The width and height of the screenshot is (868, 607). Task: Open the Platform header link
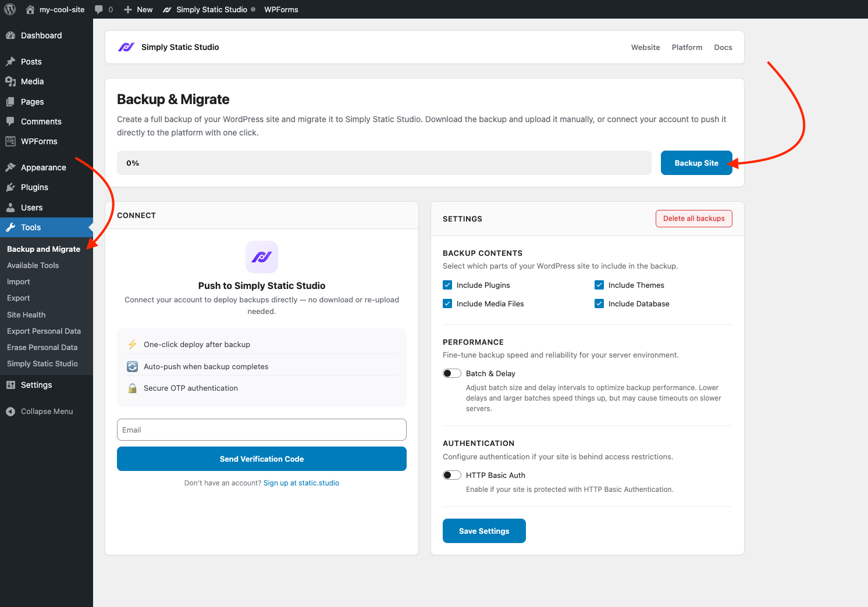pyautogui.click(x=687, y=47)
